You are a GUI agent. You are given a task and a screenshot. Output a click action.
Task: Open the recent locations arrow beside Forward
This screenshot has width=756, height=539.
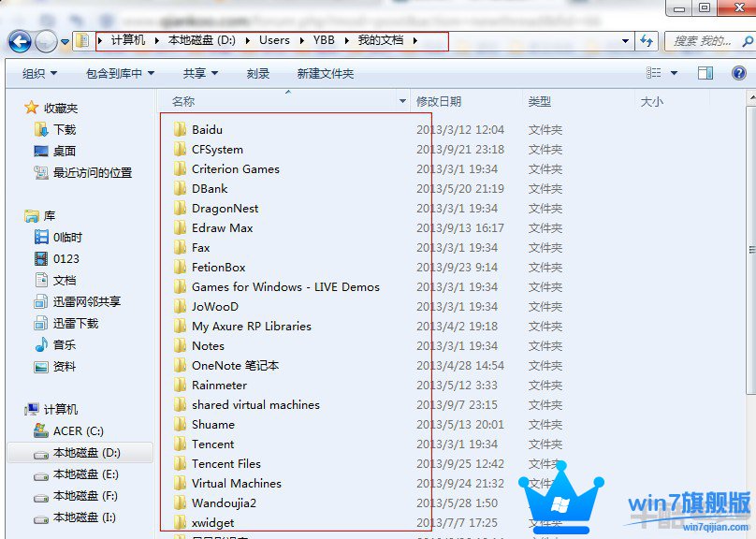tap(65, 42)
